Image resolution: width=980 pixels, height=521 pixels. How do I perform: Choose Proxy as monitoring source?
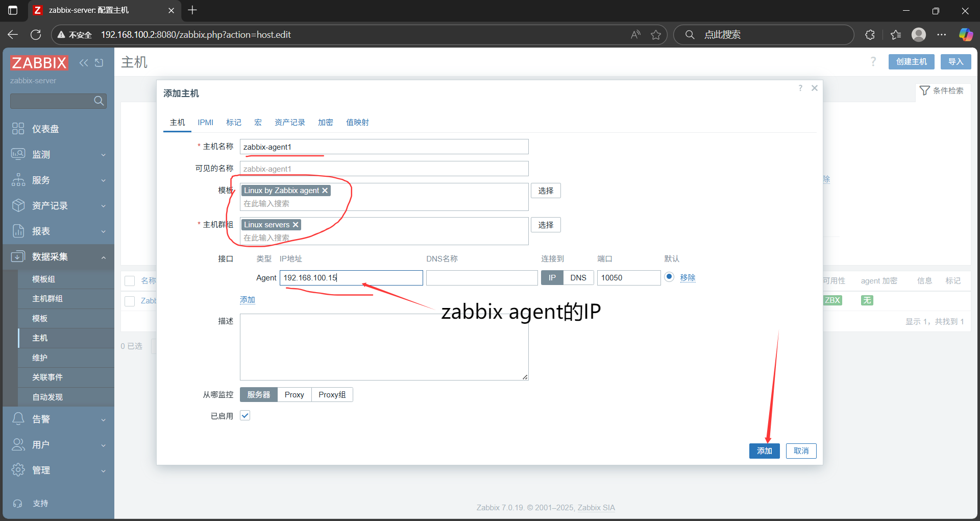tap(295, 395)
